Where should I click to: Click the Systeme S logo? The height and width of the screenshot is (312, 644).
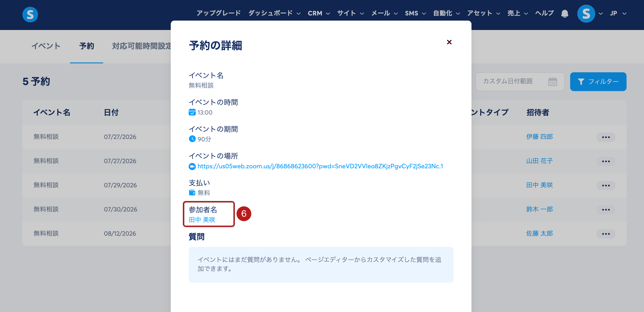(30, 14)
